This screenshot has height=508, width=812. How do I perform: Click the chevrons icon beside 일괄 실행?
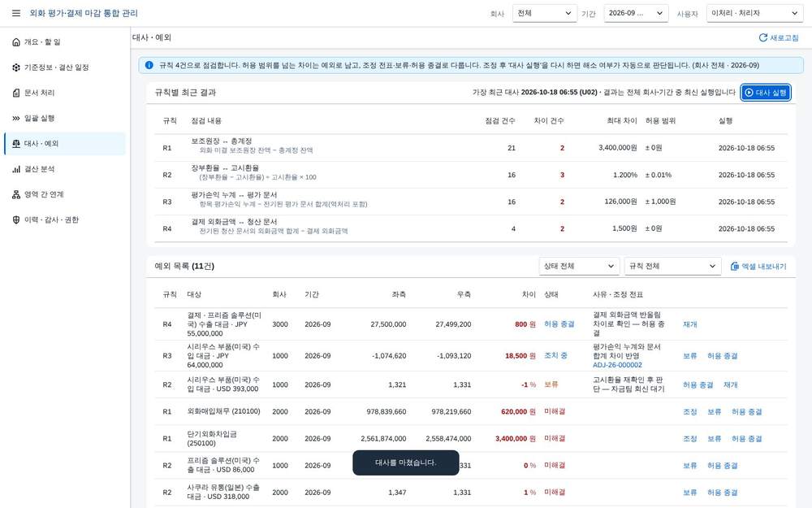tap(16, 118)
